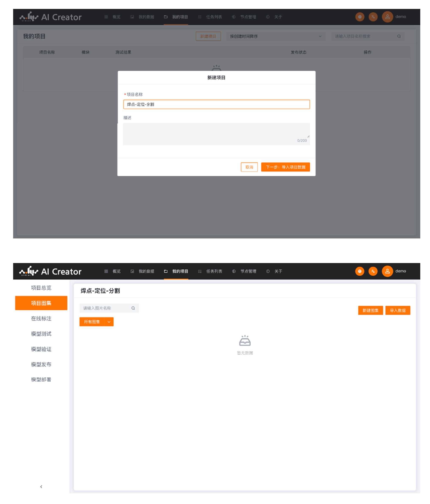Screen dimensions: 430x504
Task: Click AI Creator logo in lower header
Action: [x=50, y=271]
